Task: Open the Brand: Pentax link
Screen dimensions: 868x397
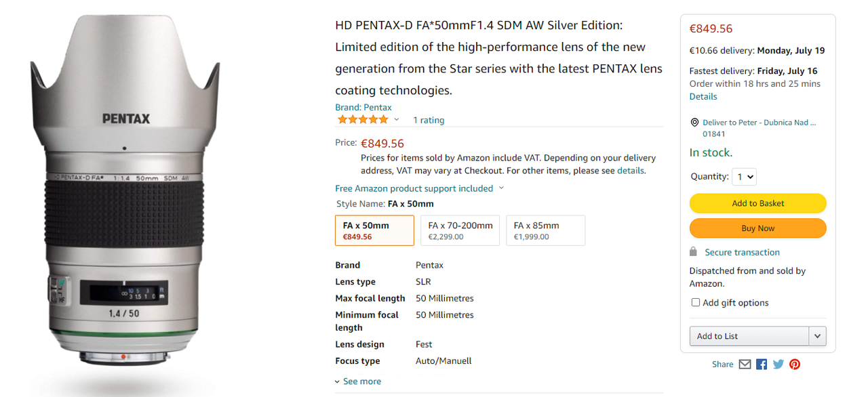Action: point(363,107)
